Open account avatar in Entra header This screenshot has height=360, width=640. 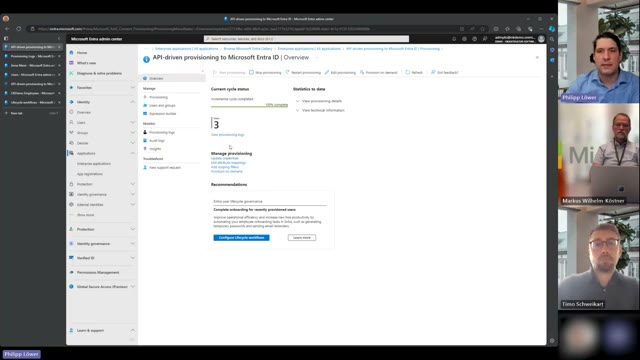tap(541, 39)
